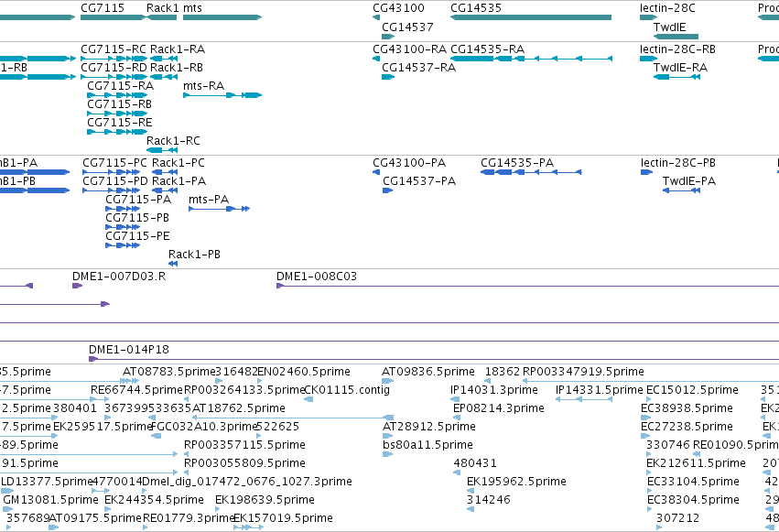Image resolution: width=779 pixels, height=532 pixels.
Task: Select EST GM13081.5prime
Action: pos(50,500)
